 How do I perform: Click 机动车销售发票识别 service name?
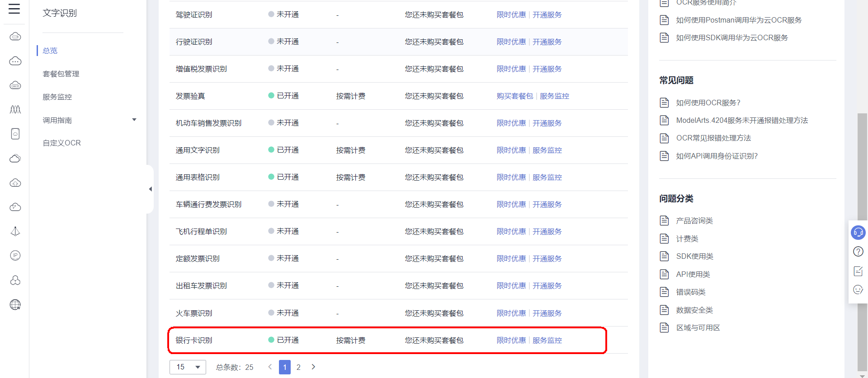(208, 123)
